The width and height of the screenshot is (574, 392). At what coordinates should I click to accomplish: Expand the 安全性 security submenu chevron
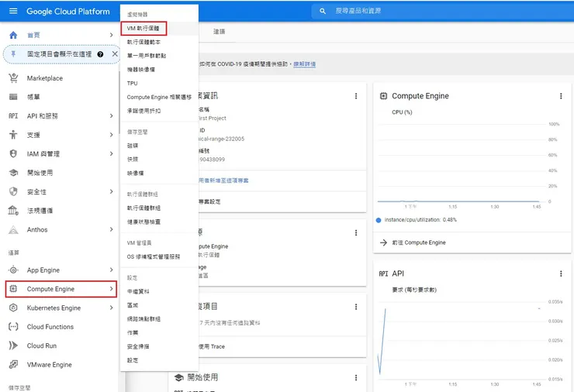click(x=111, y=191)
